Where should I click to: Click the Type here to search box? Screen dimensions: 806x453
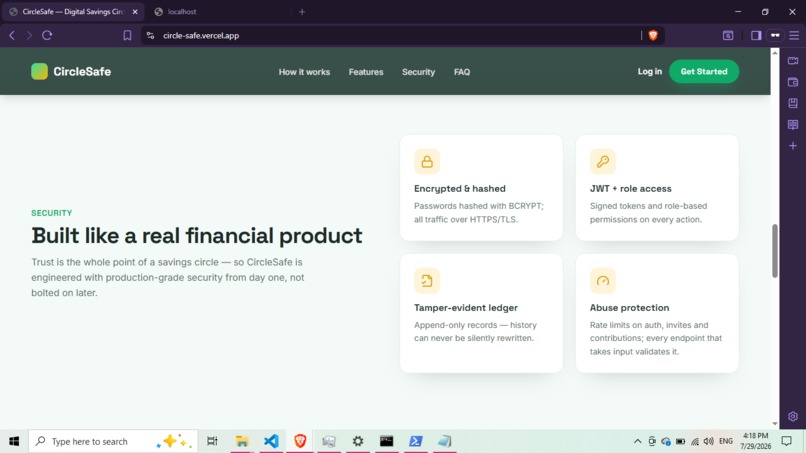113,441
